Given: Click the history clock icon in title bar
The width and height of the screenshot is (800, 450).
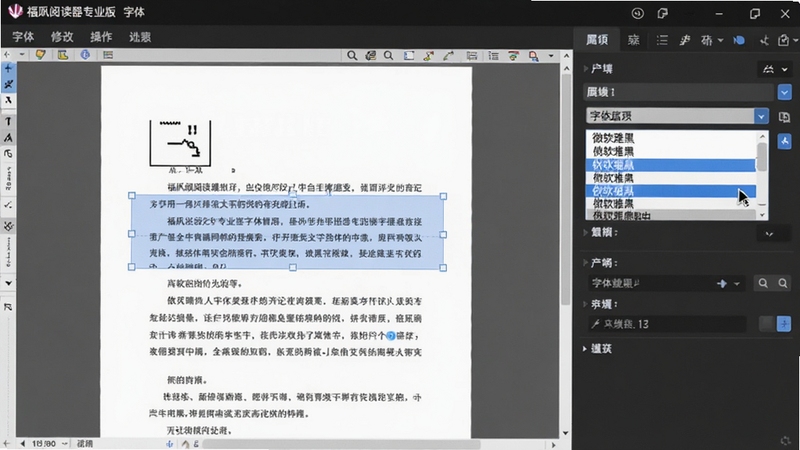Looking at the screenshot, I should tap(637, 13).
